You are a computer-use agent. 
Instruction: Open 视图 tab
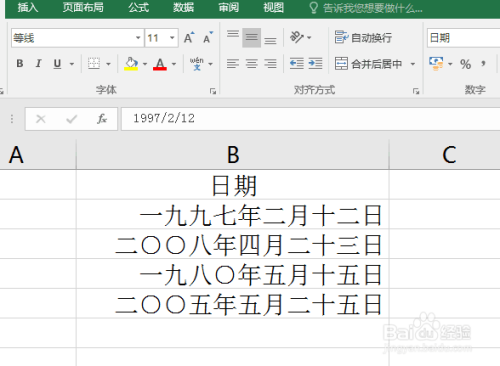[273, 7]
